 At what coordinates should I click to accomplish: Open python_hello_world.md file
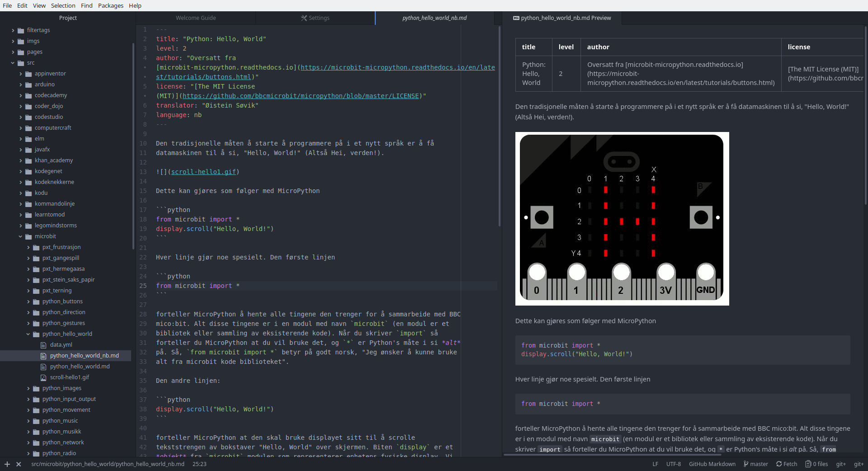(x=80, y=367)
